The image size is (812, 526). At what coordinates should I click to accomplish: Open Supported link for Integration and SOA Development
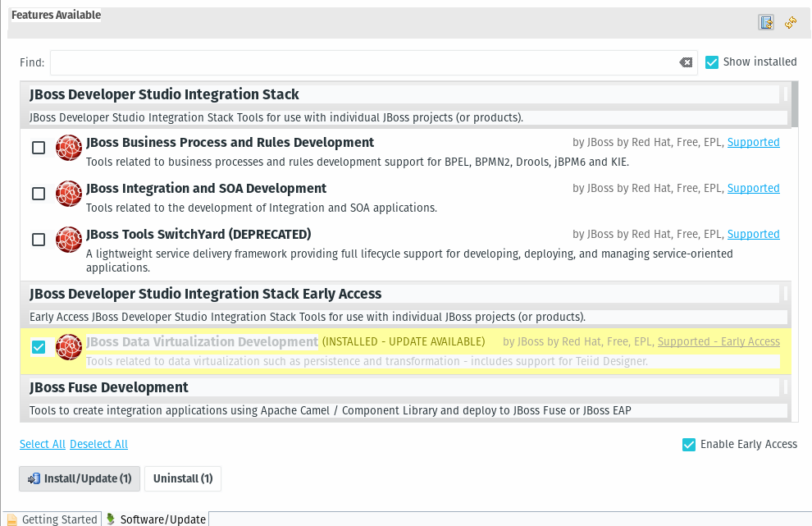(x=754, y=188)
